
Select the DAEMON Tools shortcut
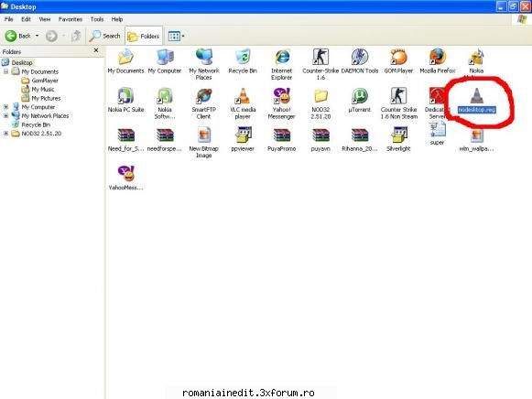pos(360,61)
